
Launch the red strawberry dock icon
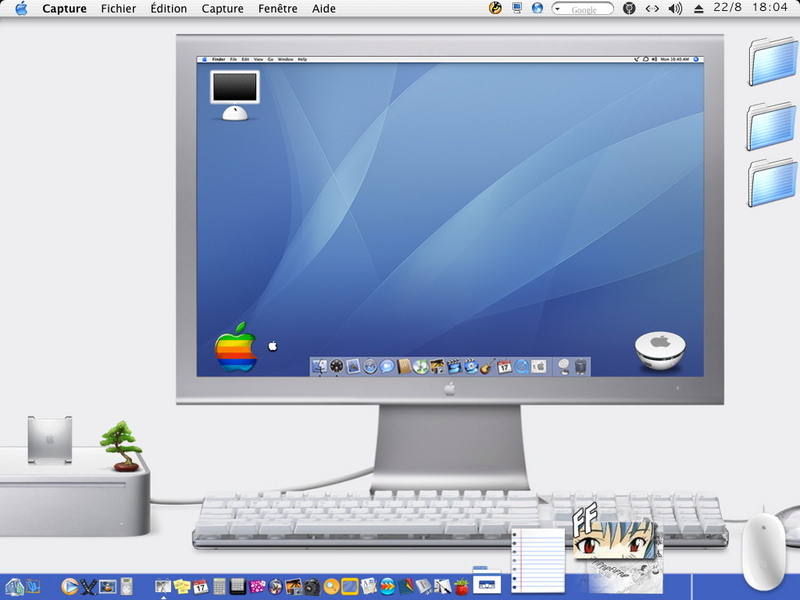click(462, 587)
